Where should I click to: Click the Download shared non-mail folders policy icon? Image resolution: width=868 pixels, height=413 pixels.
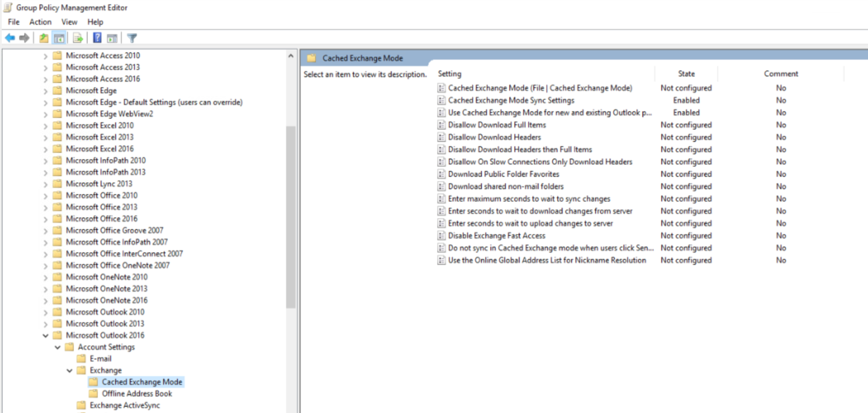442,187
